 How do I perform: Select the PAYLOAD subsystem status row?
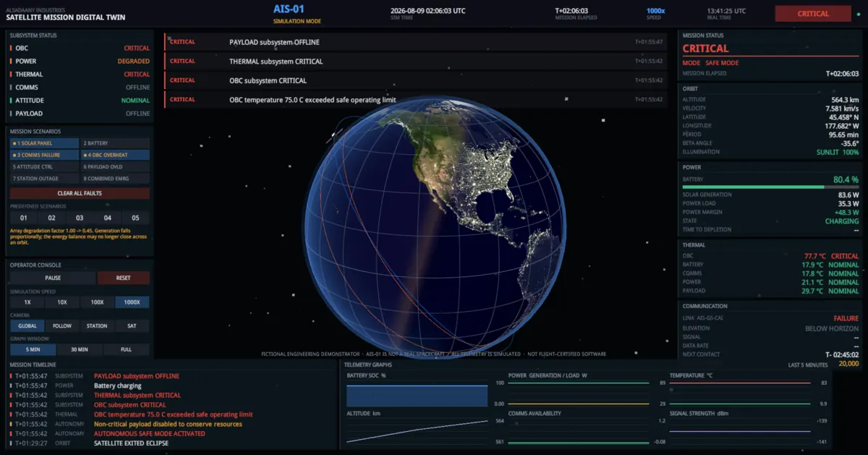point(80,114)
